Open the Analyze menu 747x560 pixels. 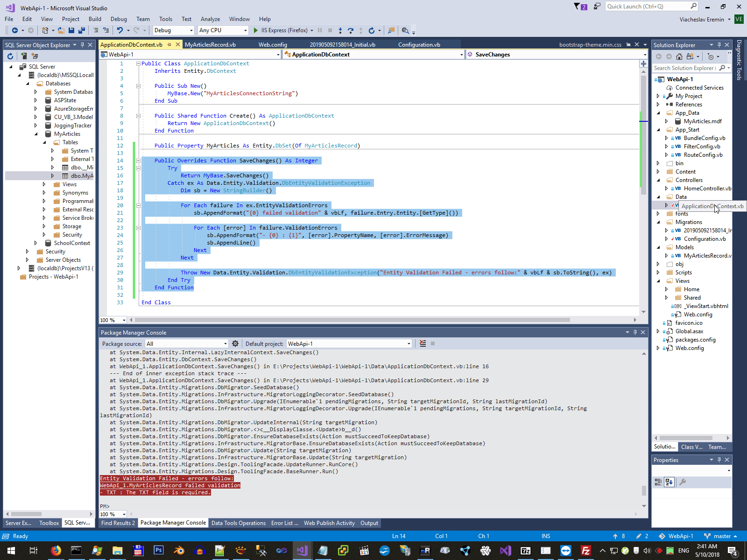coord(210,19)
